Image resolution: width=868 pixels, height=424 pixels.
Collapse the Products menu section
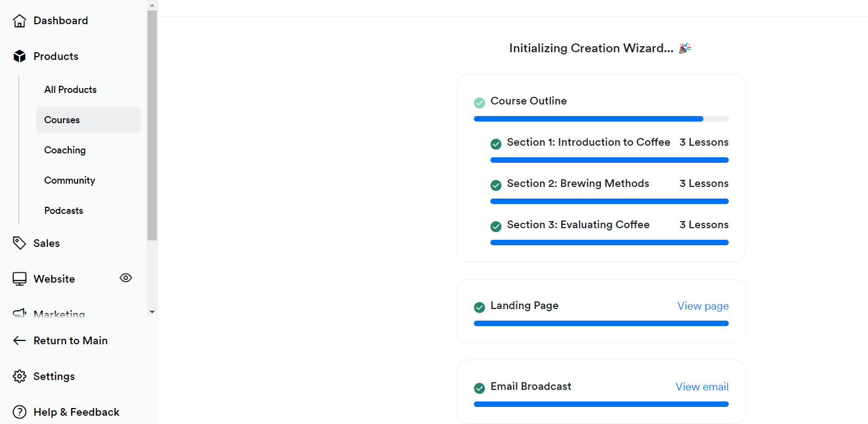pos(56,56)
